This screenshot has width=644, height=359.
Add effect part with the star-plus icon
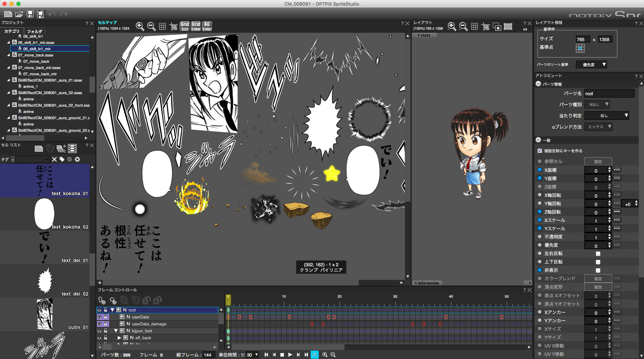[x=113, y=300]
